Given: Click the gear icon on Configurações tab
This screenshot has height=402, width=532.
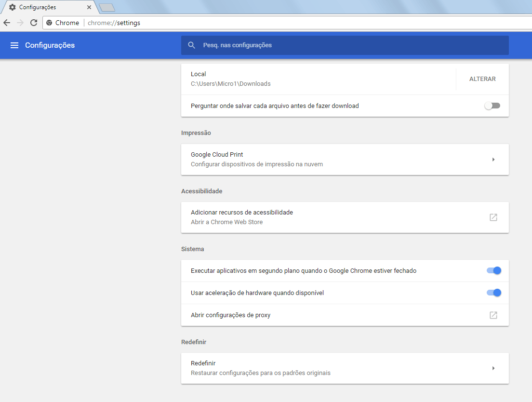Looking at the screenshot, I should pos(12,7).
